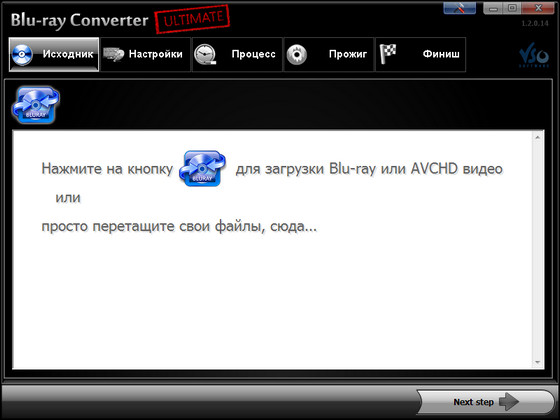Screen dimensions: 560x420
Task: Click the Blu-ray load icon below the tabs
Action: pos(36,105)
